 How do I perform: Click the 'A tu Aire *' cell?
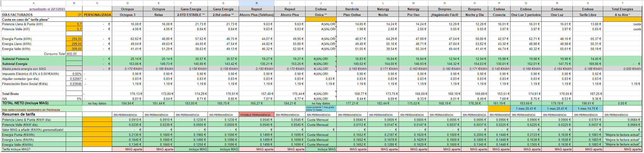622,15
